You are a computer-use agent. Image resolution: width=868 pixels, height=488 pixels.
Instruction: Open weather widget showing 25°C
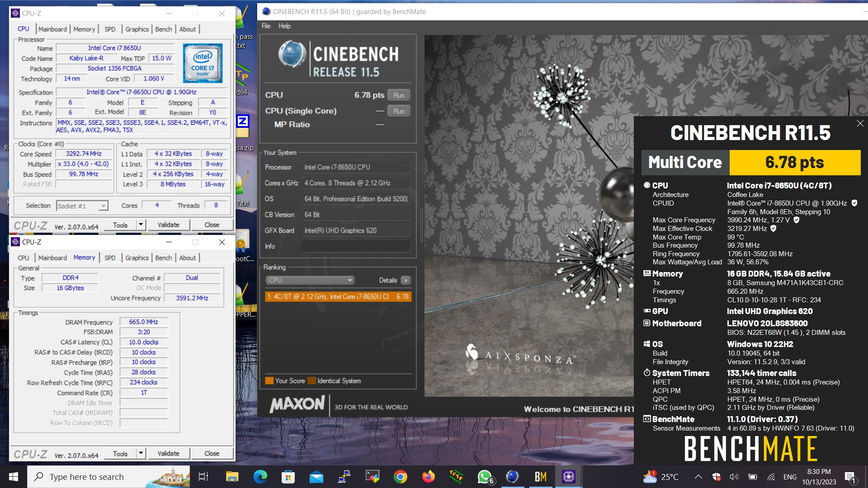661,477
